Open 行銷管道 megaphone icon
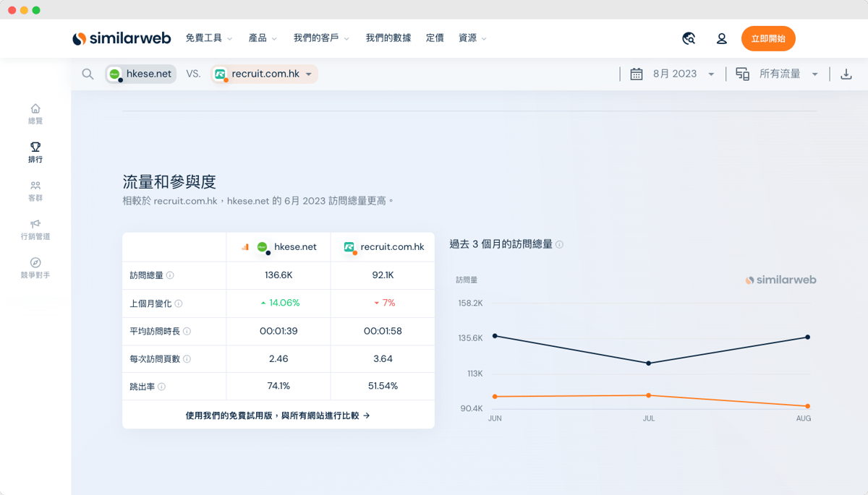This screenshot has height=495, width=868. (35, 225)
